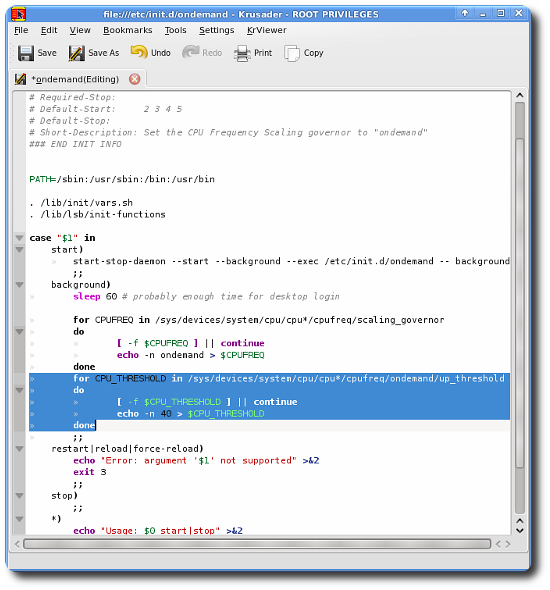Click the '. /lib/lsb/init-functions' line
Image resolution: width=550 pixels, height=590 pixels.
click(x=97, y=214)
